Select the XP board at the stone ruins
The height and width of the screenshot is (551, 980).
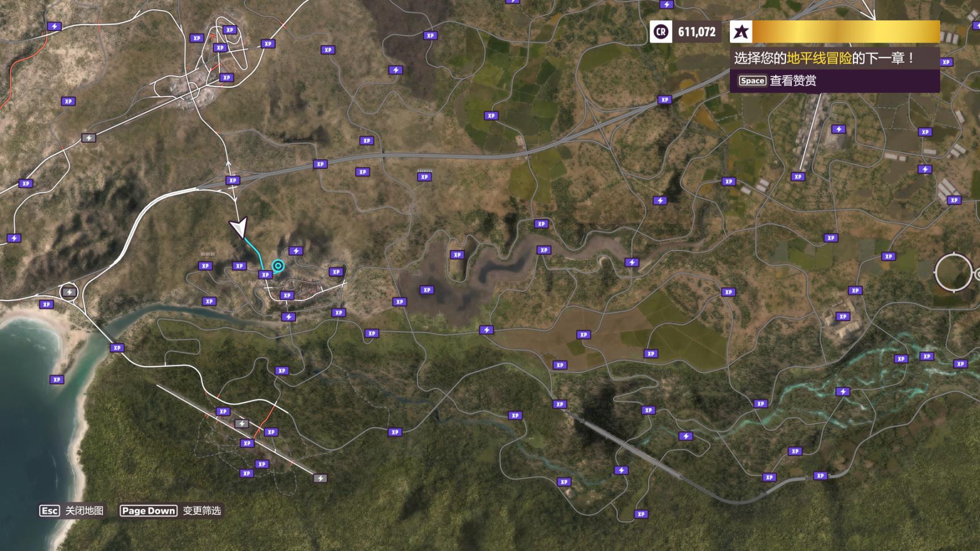click(843, 317)
